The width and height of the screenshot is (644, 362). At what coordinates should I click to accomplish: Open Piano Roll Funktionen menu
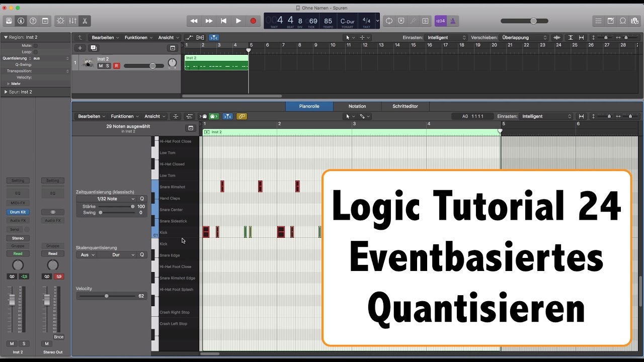coord(125,116)
